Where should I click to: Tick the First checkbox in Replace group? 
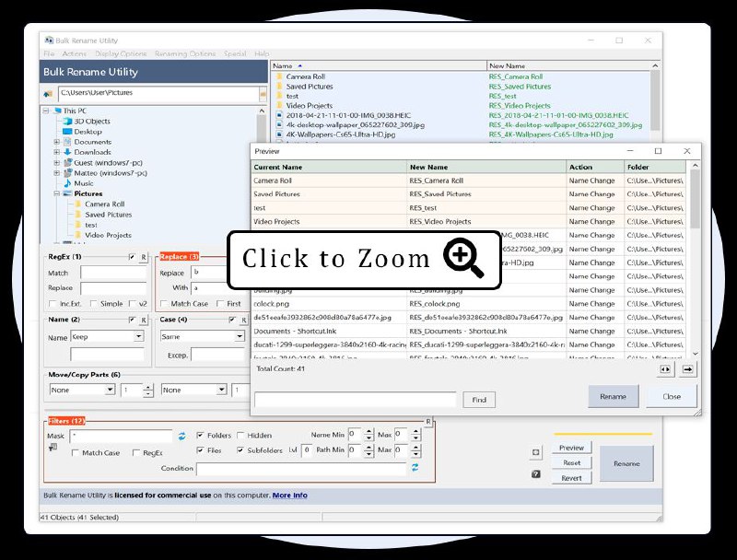(220, 304)
